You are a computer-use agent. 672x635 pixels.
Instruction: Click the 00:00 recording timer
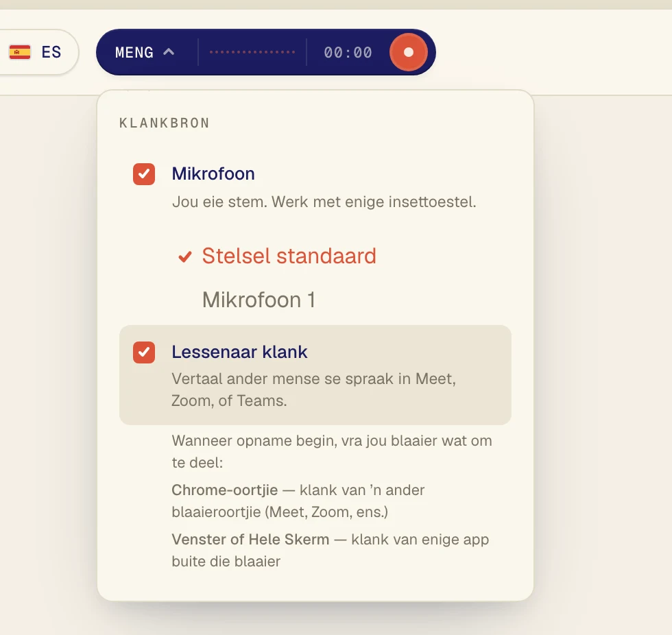tap(348, 52)
